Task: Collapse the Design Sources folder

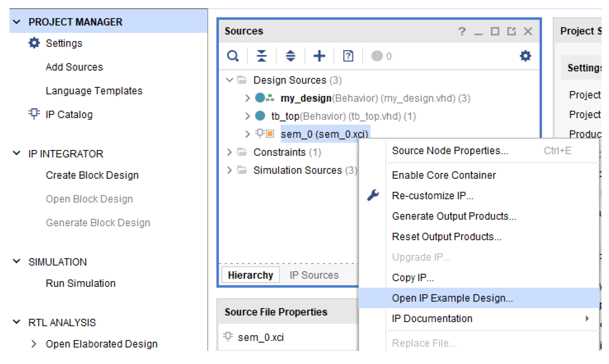Action: point(229,80)
